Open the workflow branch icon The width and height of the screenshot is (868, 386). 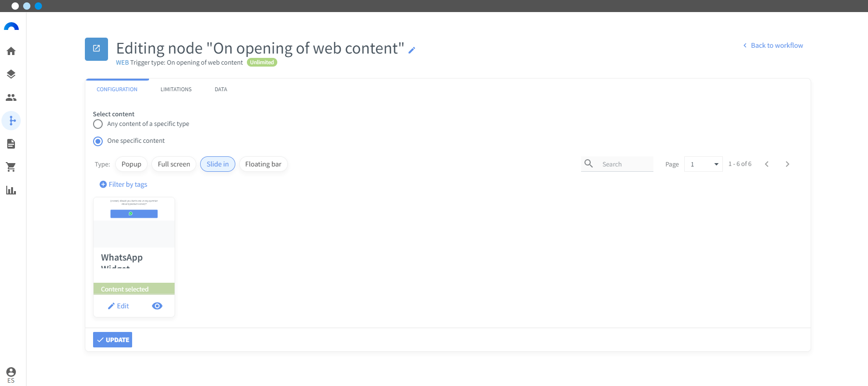click(x=11, y=121)
